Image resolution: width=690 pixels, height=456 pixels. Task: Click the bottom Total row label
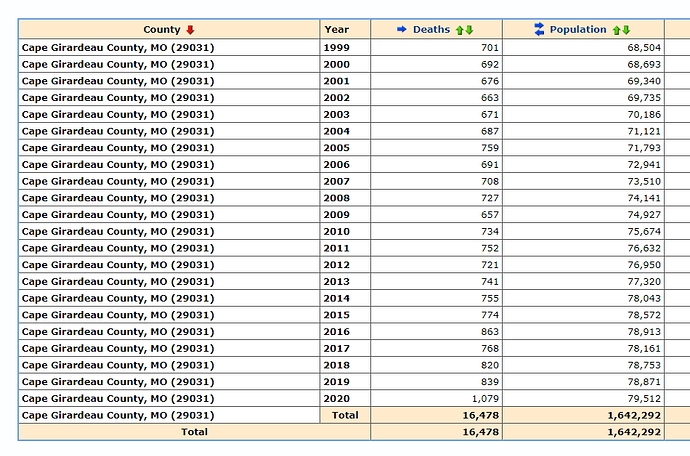tap(194, 432)
